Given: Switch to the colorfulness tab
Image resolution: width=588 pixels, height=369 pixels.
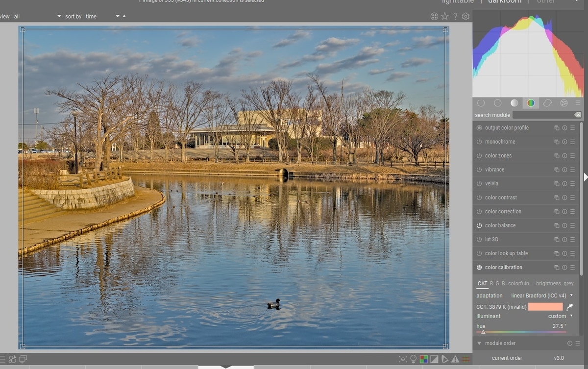Looking at the screenshot, I should coord(520,283).
